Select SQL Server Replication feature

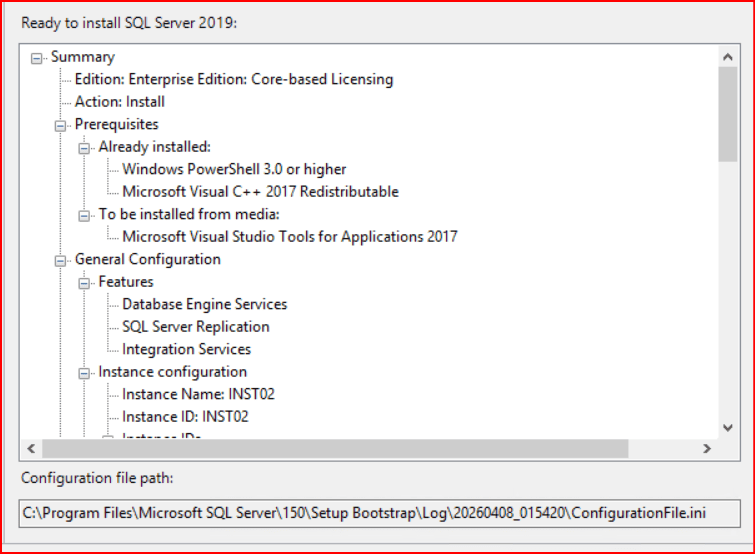pyautogui.click(x=195, y=327)
